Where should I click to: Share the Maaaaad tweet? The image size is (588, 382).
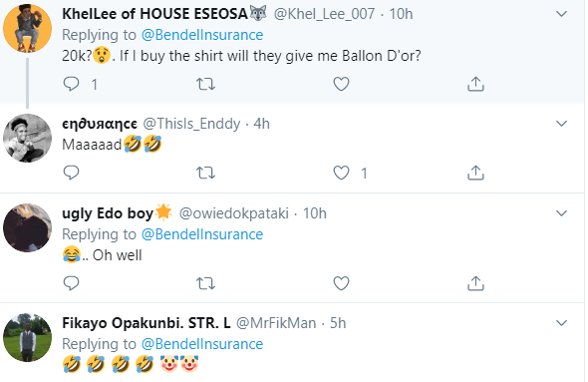[x=475, y=173]
